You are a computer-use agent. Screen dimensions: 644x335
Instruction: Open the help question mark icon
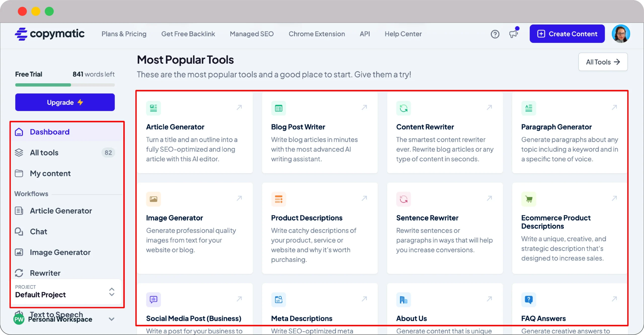click(495, 34)
